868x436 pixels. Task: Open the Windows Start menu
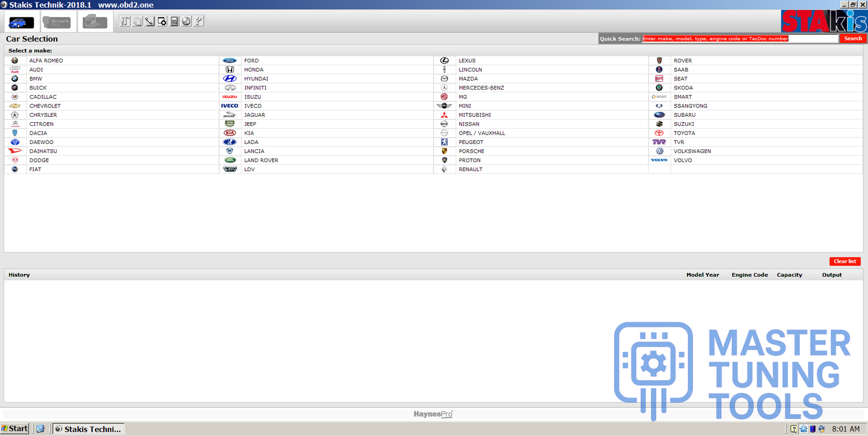[15, 428]
